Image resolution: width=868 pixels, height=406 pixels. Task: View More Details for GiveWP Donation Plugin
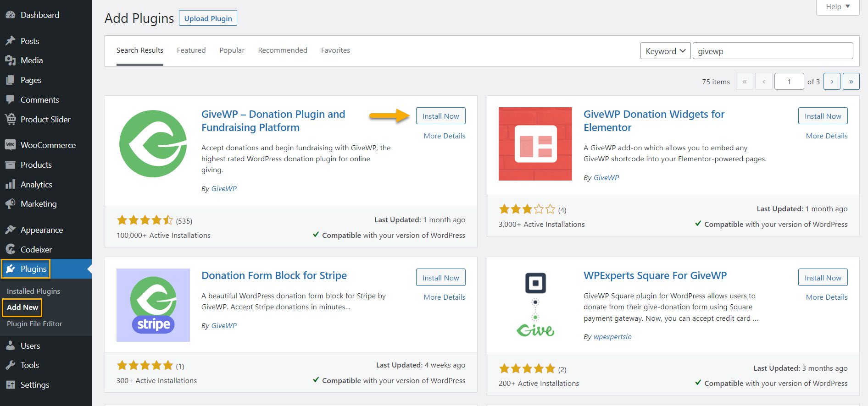(x=445, y=136)
